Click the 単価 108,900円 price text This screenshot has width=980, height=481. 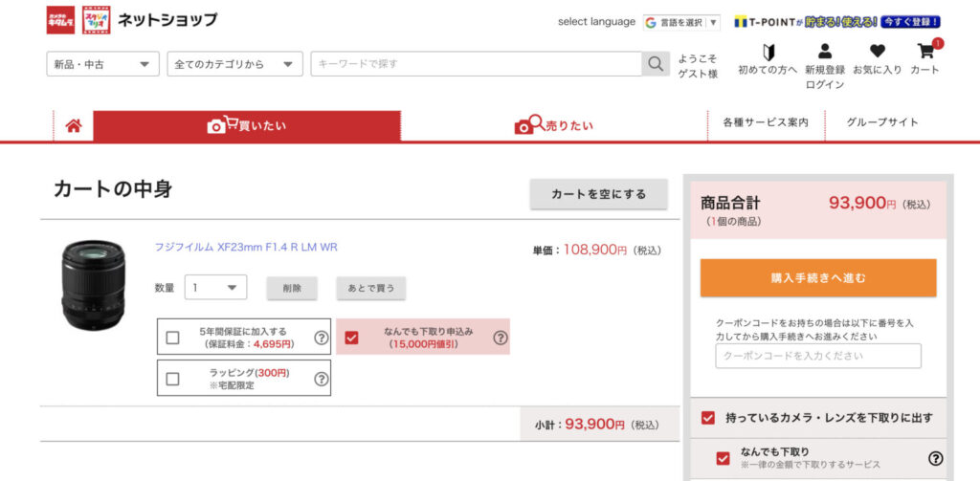597,251
